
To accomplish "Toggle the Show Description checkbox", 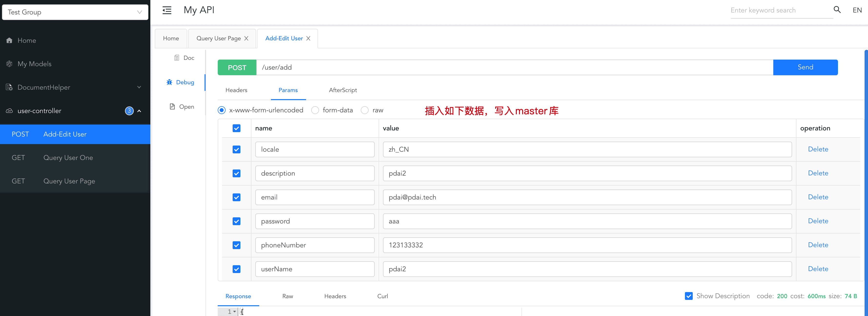I will point(689,296).
